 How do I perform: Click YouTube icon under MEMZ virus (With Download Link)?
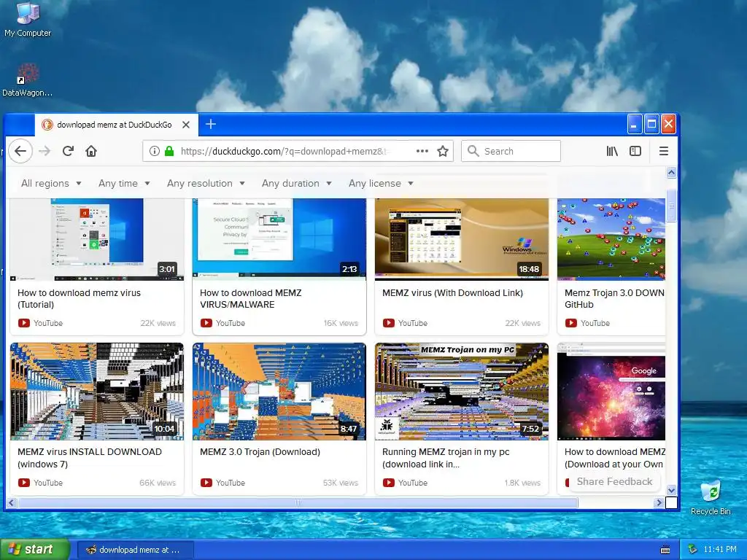coord(389,323)
